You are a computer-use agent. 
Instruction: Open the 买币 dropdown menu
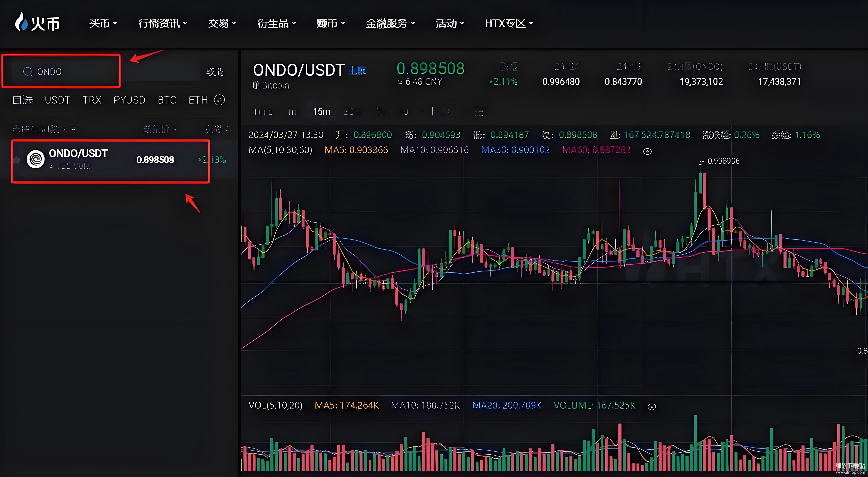tap(103, 23)
